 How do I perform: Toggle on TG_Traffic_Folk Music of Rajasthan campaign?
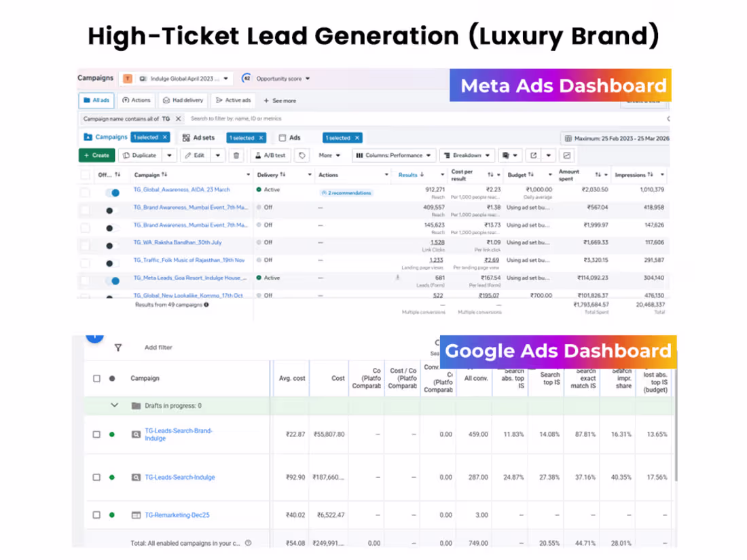112,263
